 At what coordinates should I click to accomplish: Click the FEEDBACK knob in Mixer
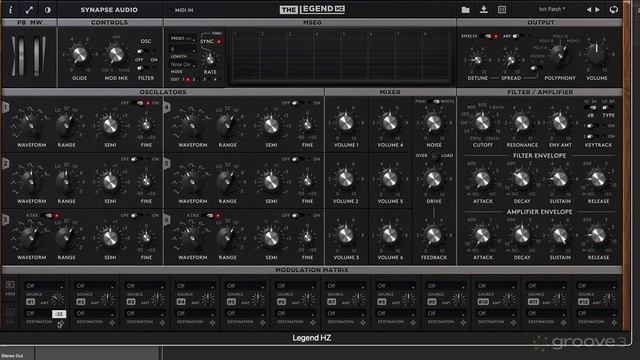coord(434,236)
